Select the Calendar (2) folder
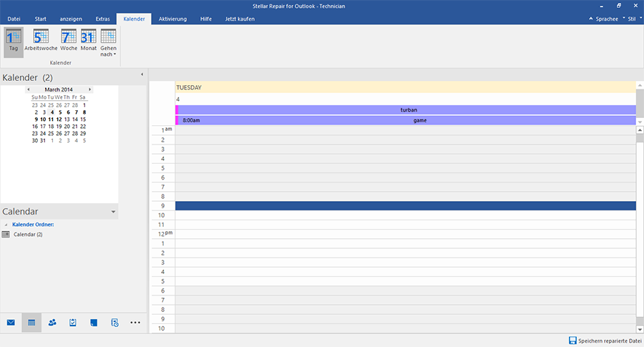644x347 pixels. click(28, 234)
